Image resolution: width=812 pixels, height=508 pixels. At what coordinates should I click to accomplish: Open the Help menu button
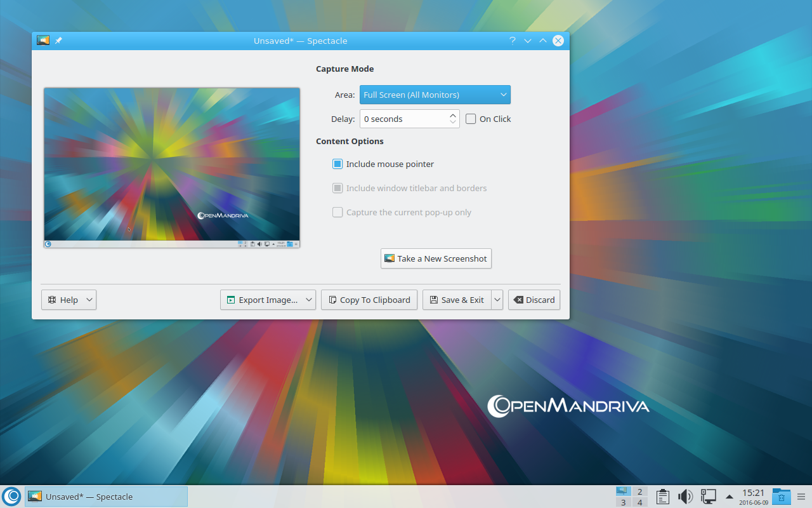tap(69, 300)
